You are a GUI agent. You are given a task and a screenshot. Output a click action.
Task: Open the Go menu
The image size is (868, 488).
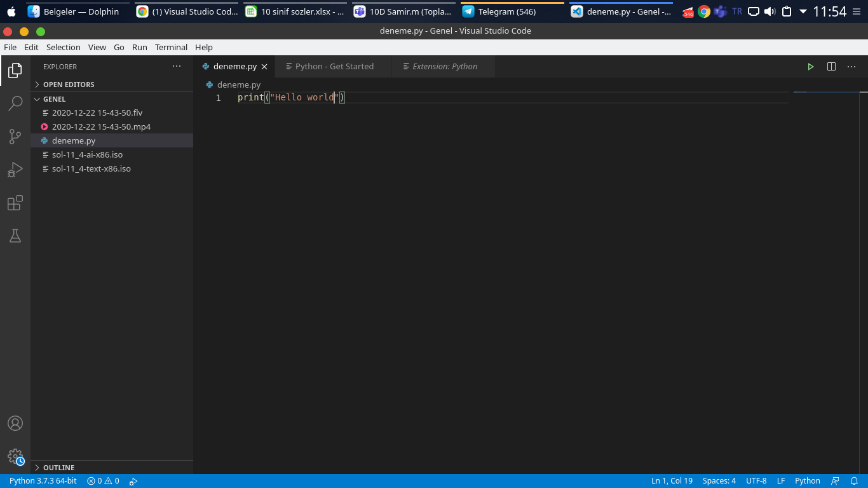[x=119, y=47]
